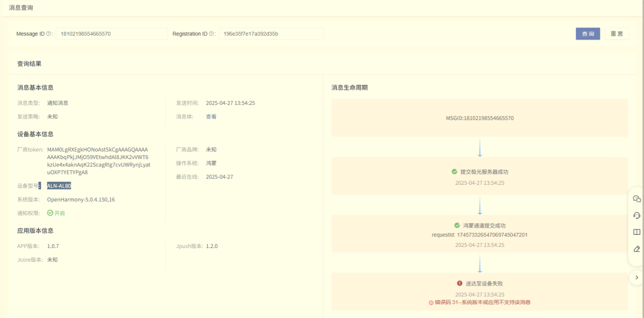Open customer service headset icon
Screen dimensions: 644x318
(x=637, y=216)
